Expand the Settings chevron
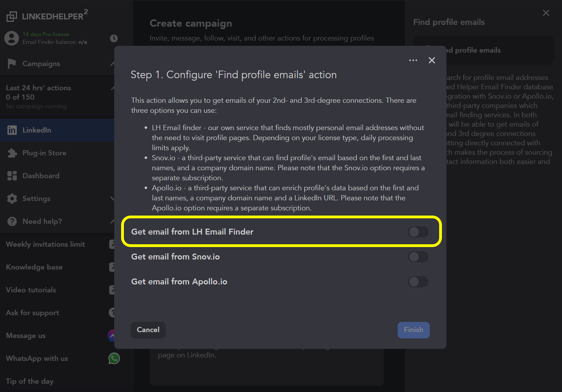The height and width of the screenshot is (392, 562). [112, 199]
